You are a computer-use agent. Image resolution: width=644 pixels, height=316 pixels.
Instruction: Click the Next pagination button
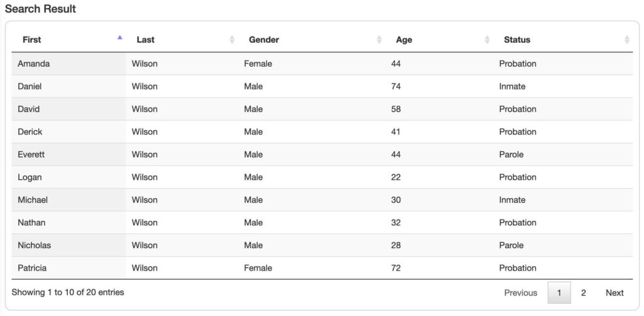coord(614,293)
